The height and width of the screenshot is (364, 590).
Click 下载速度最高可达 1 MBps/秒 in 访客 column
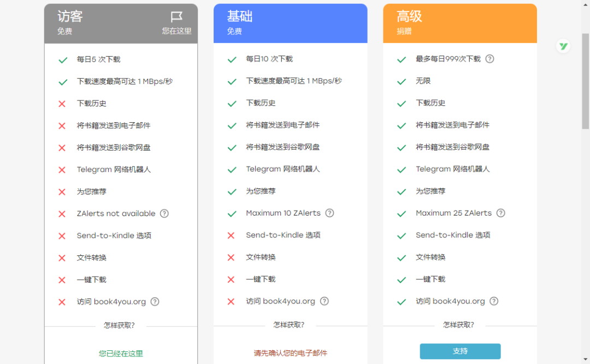125,82
